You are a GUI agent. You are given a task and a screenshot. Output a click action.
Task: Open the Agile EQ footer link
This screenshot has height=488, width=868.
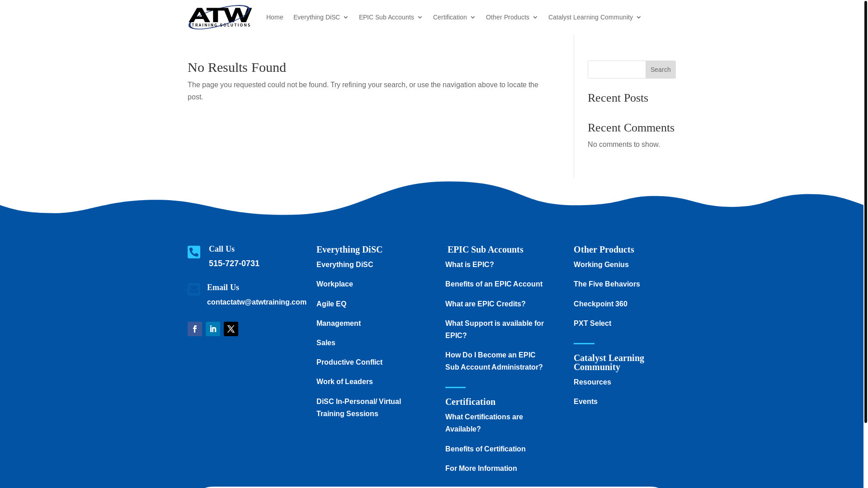tap(331, 304)
